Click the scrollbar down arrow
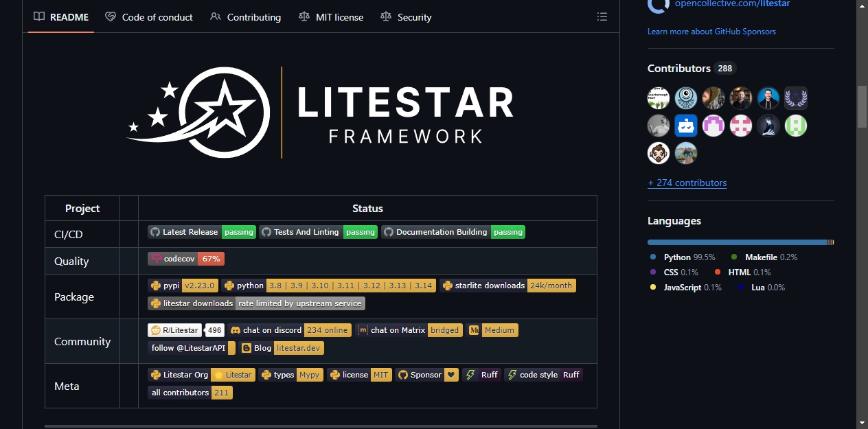The height and width of the screenshot is (429, 868). (863, 423)
